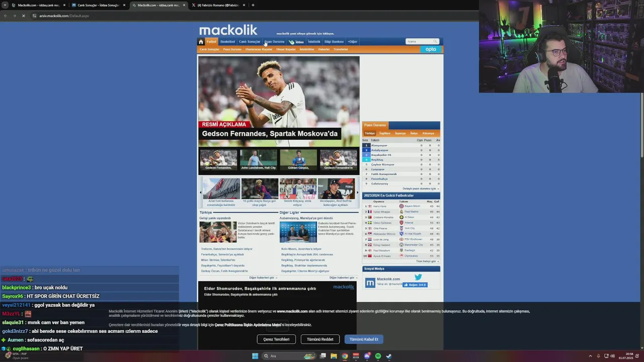Open the Basketbol tab
The height and width of the screenshot is (362, 644).
point(227,42)
